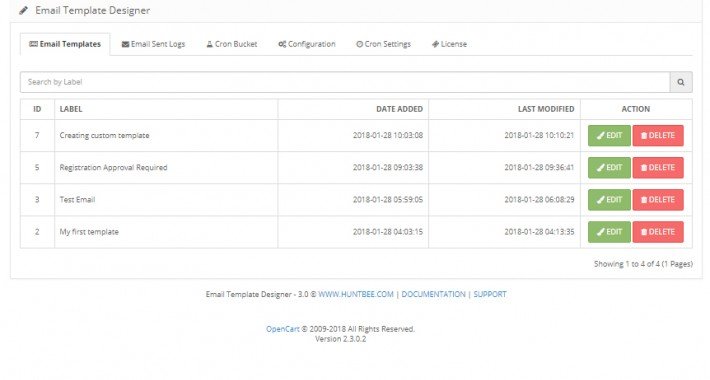The width and height of the screenshot is (710, 380).
Task: Switch to the License tab
Action: coord(449,44)
